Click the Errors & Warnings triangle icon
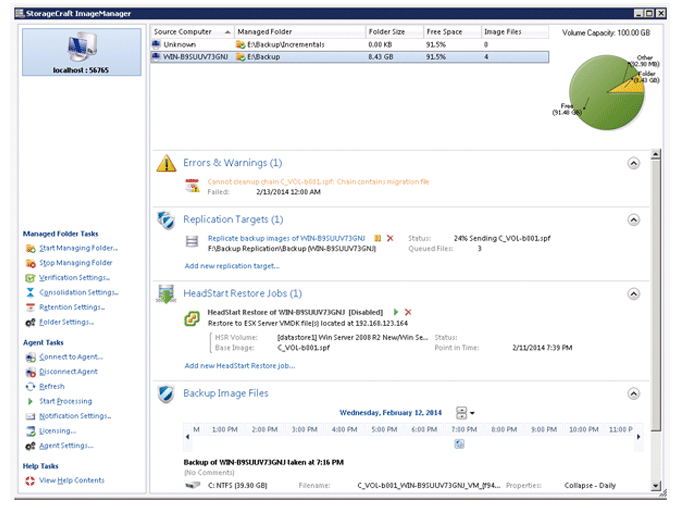Screen dimensions: 673x508 tap(167, 163)
